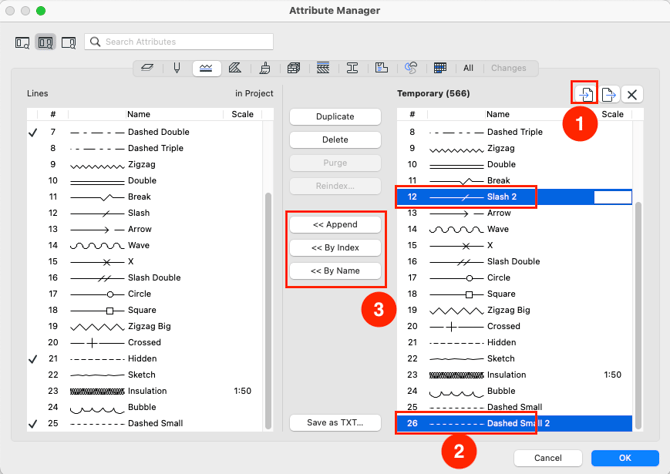Select the Composites attribute icon

(x=323, y=68)
